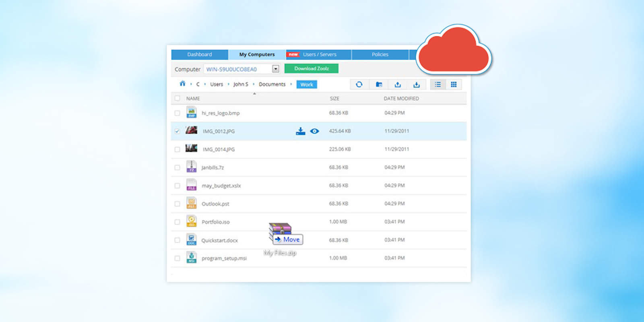644x322 pixels.
Task: Click the toolbar download icon
Action: point(417,85)
